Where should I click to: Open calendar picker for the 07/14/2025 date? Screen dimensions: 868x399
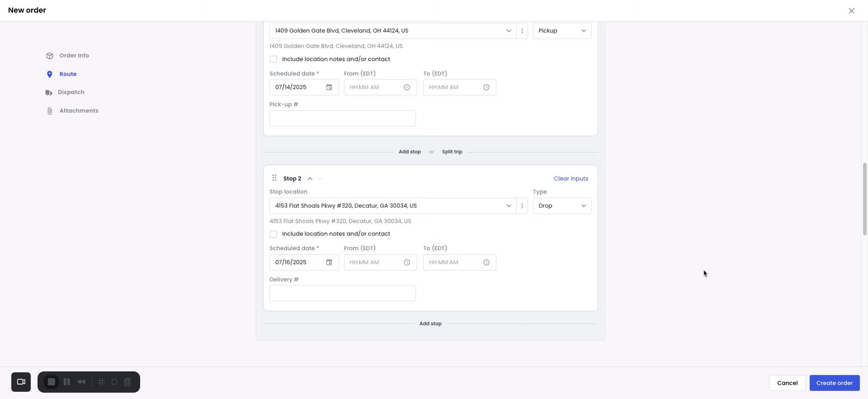[329, 88]
